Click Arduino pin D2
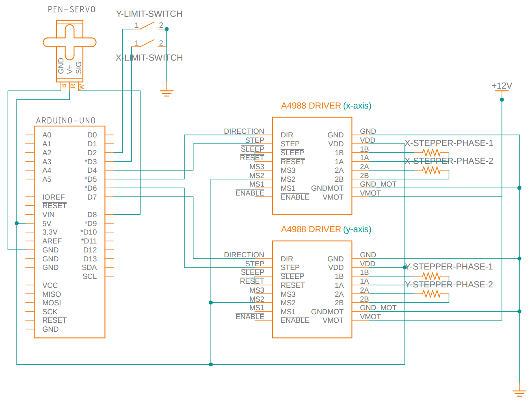532x402 pixels. point(92,153)
